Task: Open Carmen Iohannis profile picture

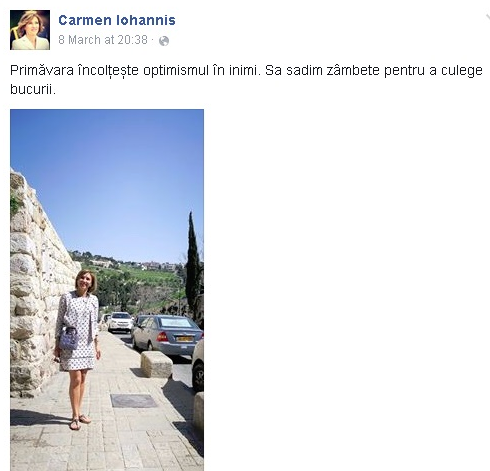Action: [30, 30]
